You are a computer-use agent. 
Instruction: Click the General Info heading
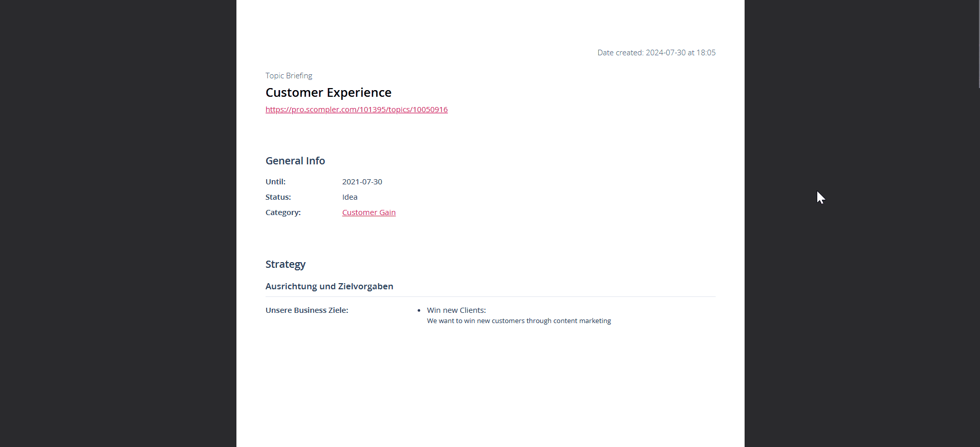pyautogui.click(x=295, y=161)
